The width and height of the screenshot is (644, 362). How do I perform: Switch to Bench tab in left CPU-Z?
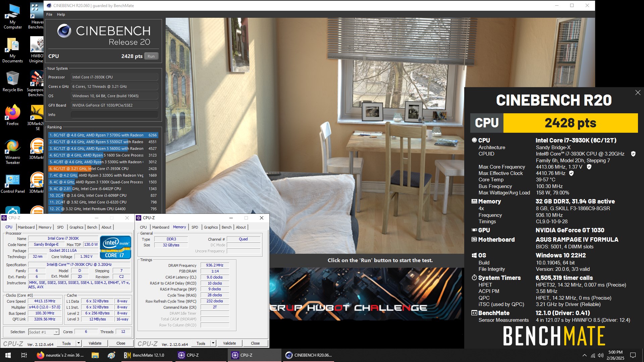point(92,227)
